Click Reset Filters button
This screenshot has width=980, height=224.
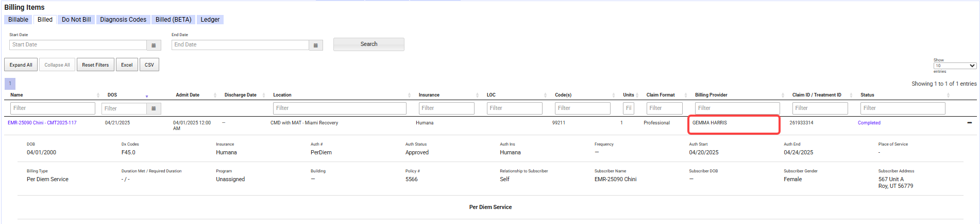tap(95, 65)
